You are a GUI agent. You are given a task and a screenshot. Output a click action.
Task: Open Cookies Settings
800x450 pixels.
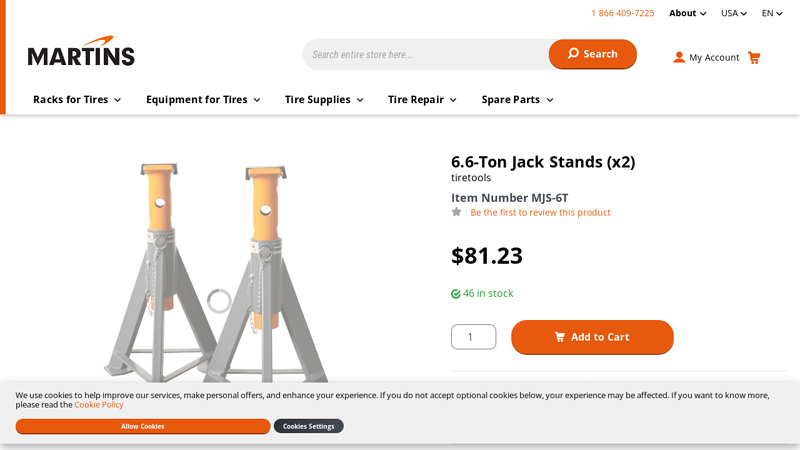click(x=308, y=426)
